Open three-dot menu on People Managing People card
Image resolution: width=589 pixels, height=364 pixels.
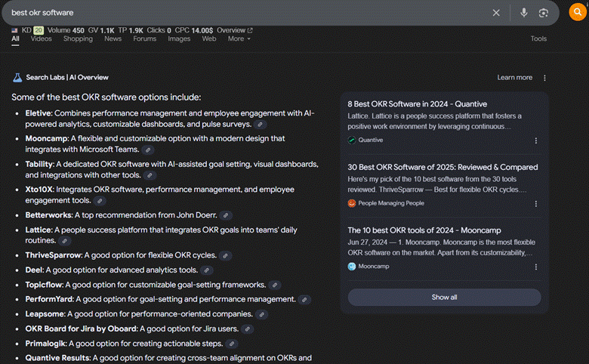coord(535,204)
